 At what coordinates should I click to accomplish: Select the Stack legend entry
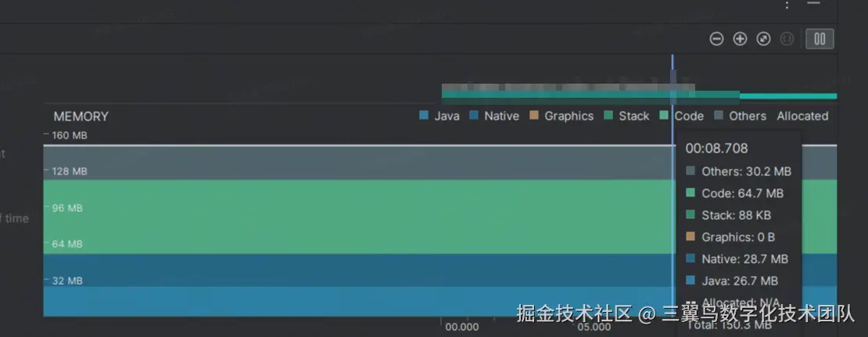click(626, 116)
